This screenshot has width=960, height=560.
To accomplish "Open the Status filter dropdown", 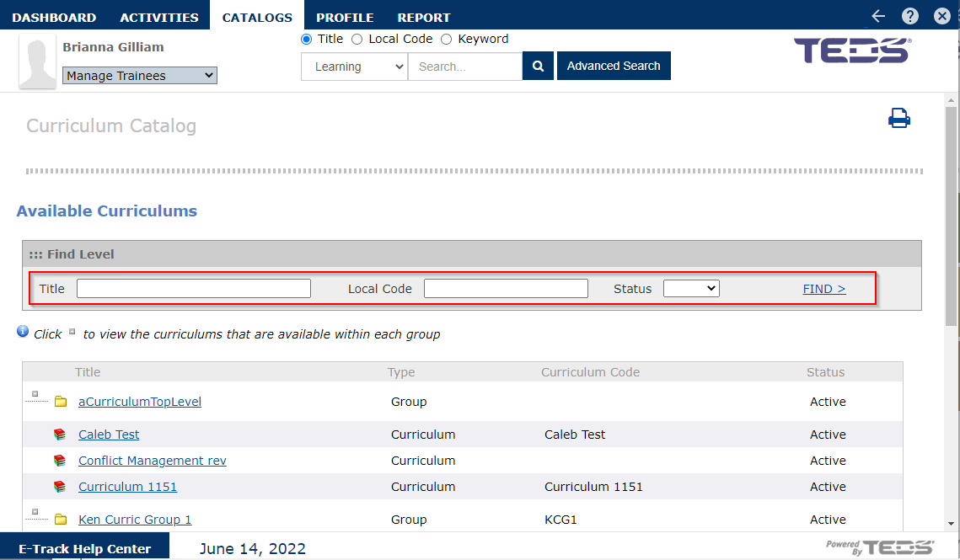I will 690,289.
